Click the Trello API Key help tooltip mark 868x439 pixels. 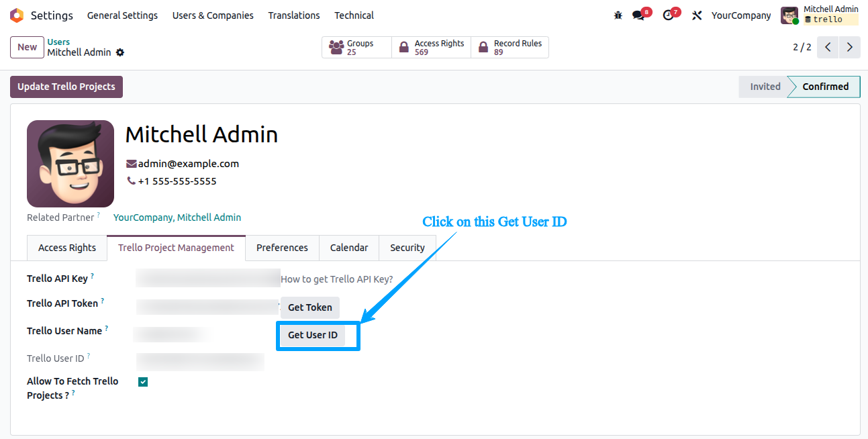(x=92, y=275)
